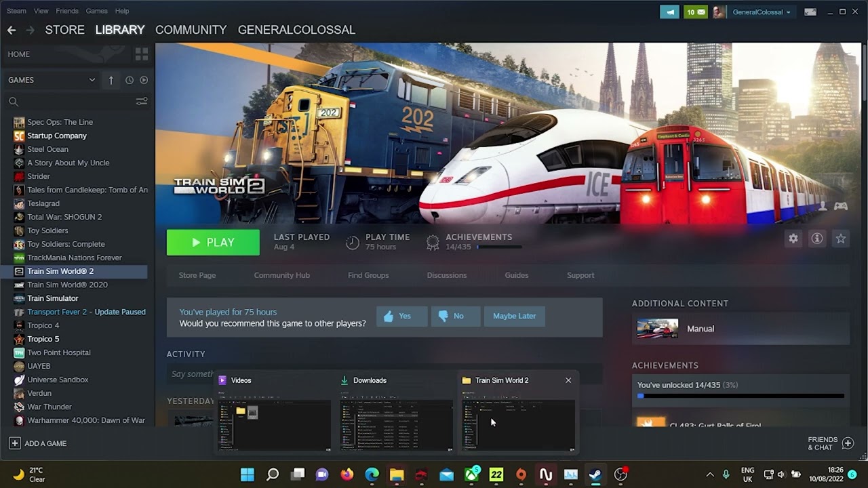The width and height of the screenshot is (868, 488).
Task: Open the Steam menu
Action: coord(16,11)
